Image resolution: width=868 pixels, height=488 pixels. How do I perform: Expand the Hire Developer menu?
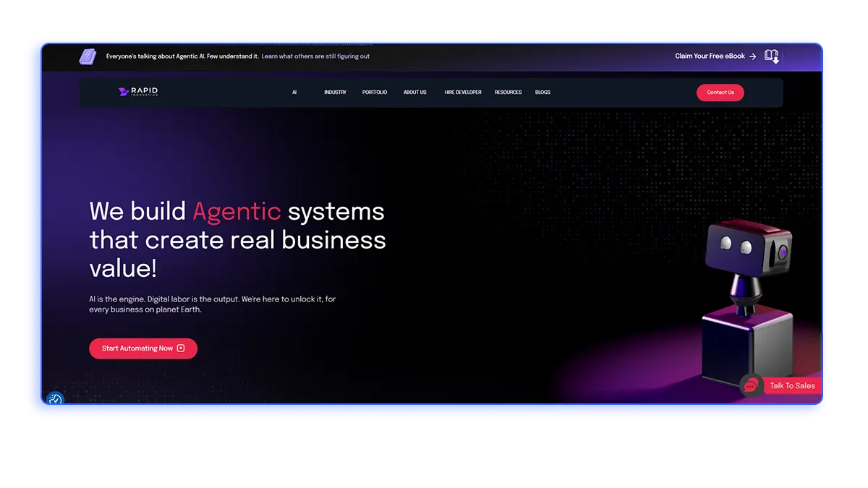pyautogui.click(x=463, y=93)
